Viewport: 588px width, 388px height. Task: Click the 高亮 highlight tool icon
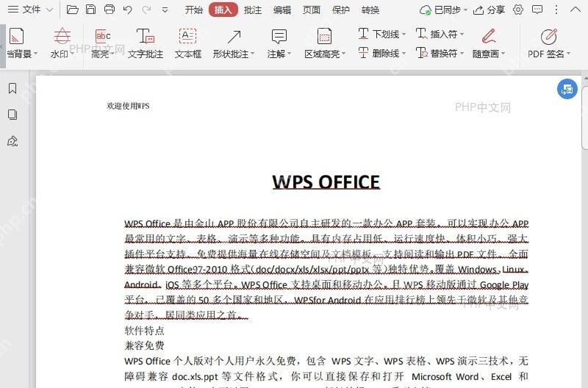[x=102, y=36]
